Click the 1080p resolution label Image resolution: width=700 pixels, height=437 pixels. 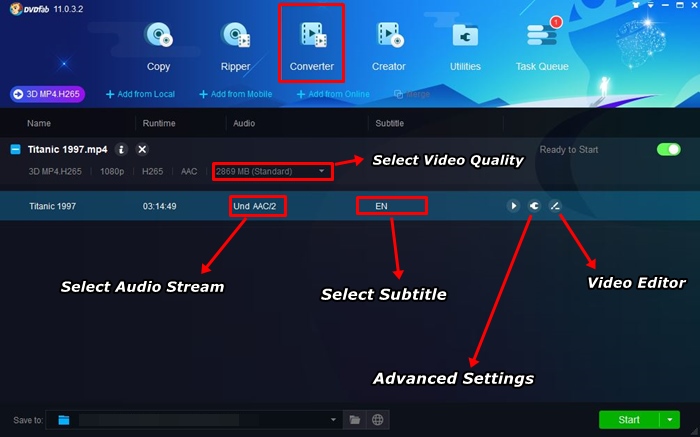click(x=112, y=171)
